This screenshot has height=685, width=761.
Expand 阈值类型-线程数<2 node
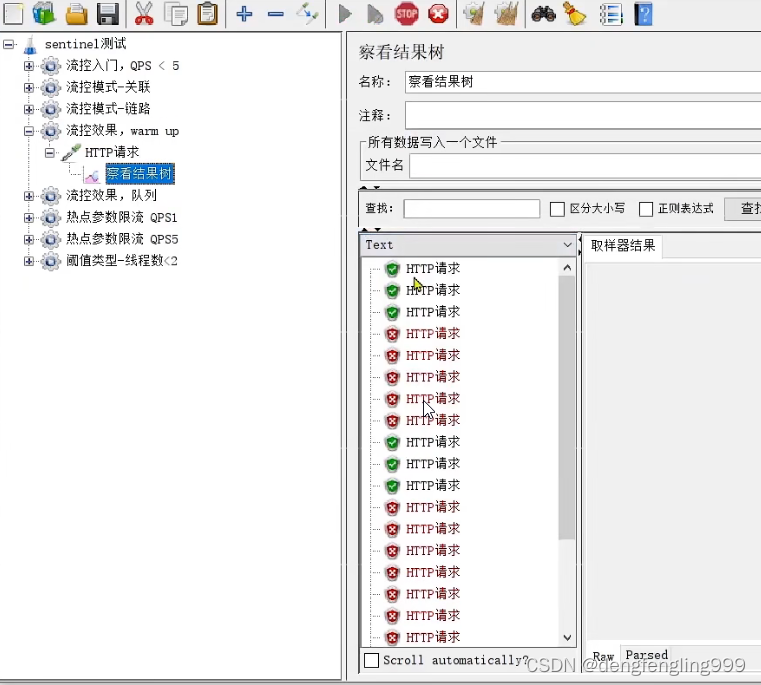click(x=29, y=261)
